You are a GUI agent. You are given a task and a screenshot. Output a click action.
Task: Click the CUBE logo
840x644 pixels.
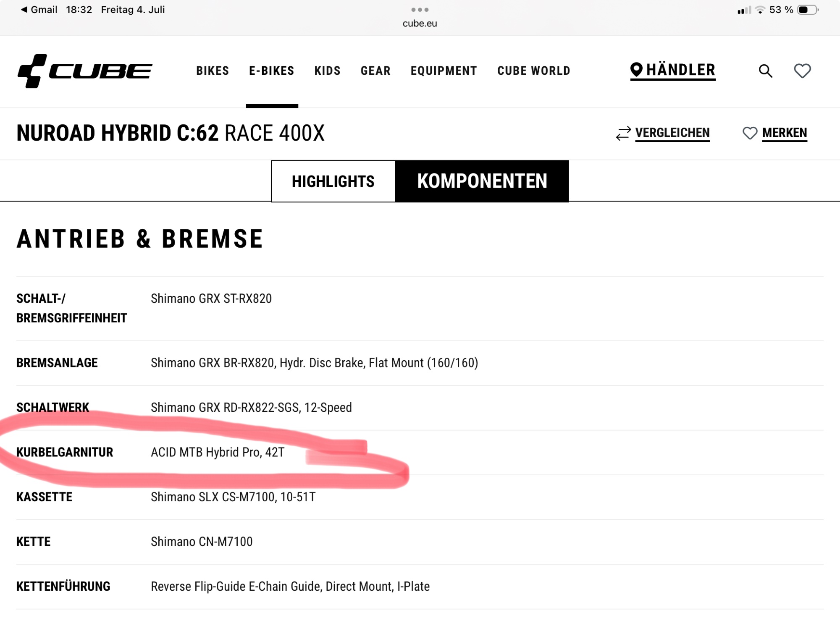coord(84,71)
